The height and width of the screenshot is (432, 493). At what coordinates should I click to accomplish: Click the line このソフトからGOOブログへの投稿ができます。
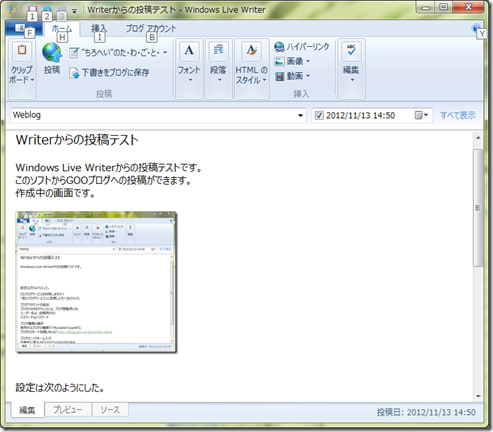pos(103,180)
